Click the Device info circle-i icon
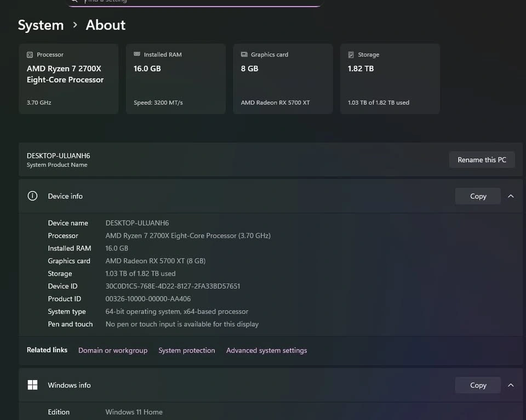This screenshot has height=420, width=526. [x=32, y=196]
